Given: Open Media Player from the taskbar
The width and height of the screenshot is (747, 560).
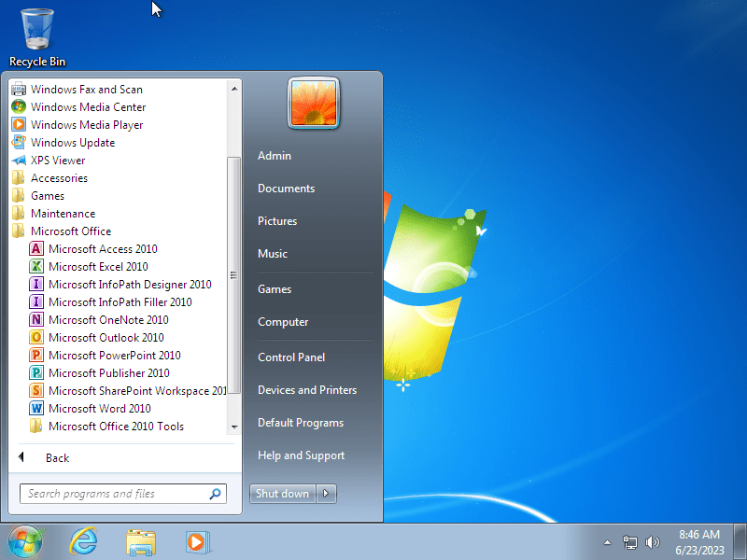Looking at the screenshot, I should (197, 542).
